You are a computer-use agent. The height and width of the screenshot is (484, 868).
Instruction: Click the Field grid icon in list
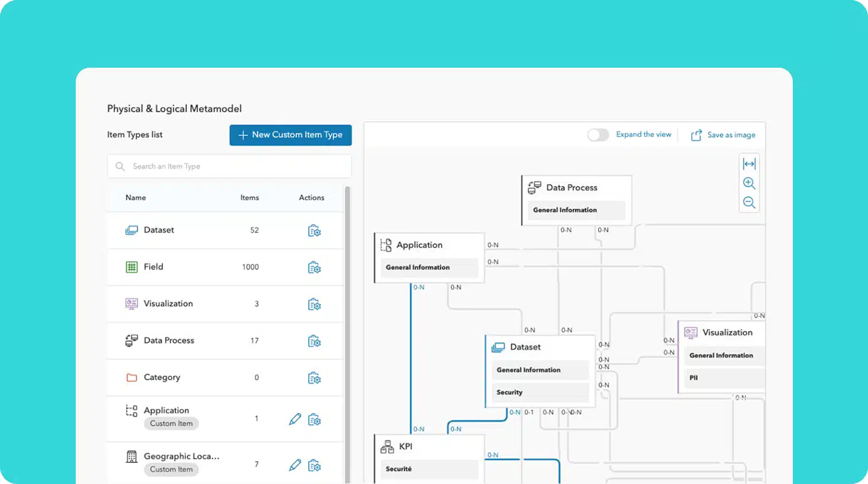(131, 267)
